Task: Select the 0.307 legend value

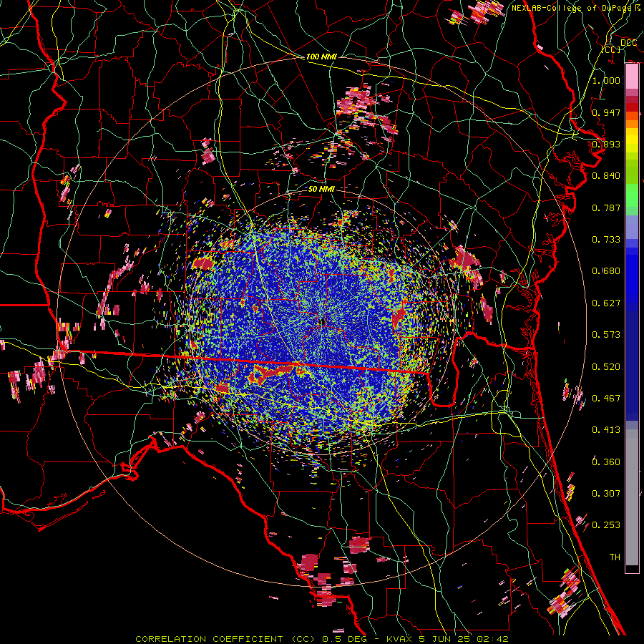Action: 606,494
